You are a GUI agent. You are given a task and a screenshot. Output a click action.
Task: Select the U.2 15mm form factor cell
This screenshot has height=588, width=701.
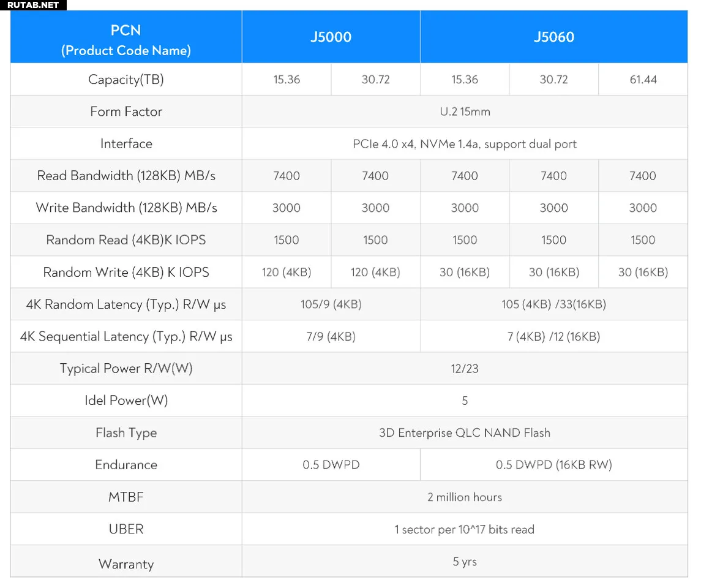tap(465, 111)
